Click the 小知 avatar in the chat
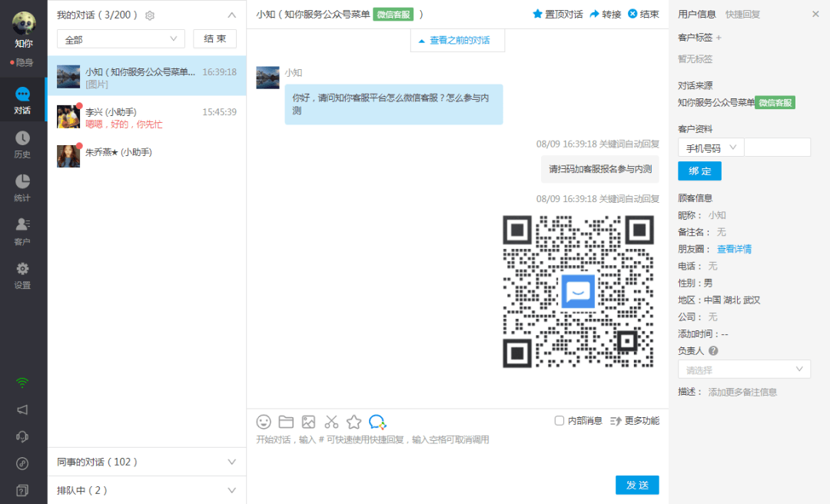 point(268,78)
